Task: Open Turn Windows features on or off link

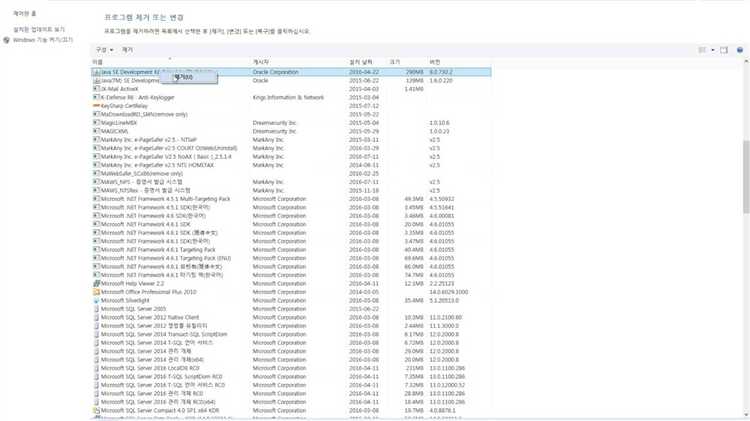Action: tap(43, 40)
